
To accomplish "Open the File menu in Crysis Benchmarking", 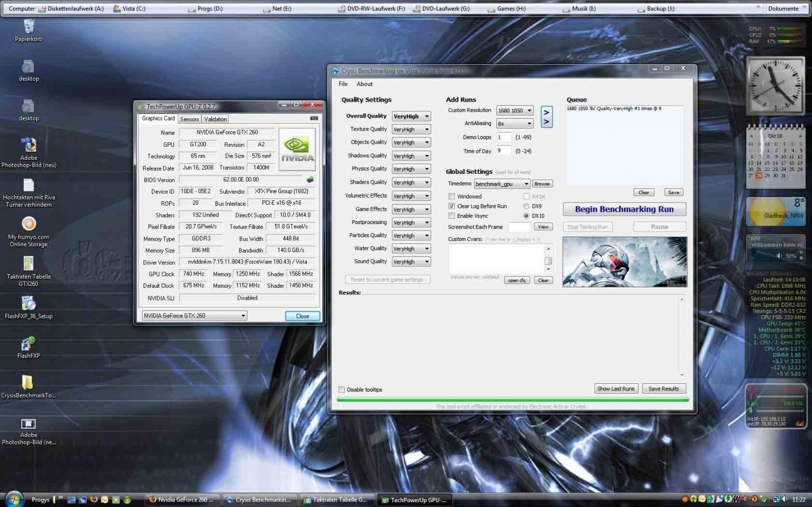I will pyautogui.click(x=343, y=84).
